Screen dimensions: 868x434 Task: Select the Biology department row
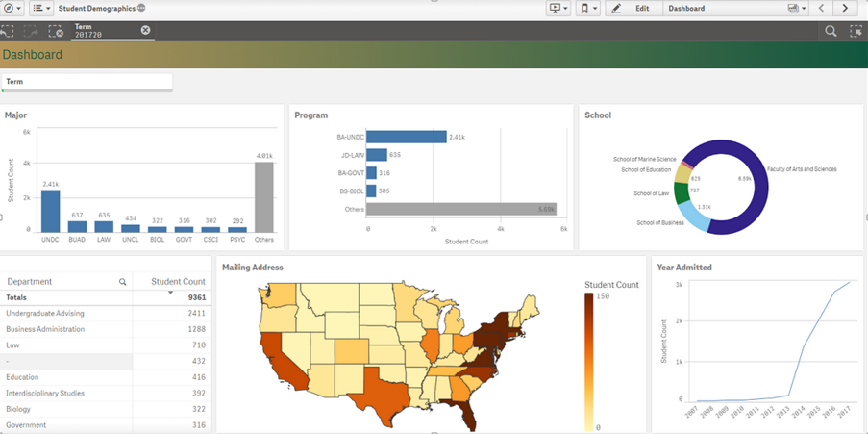pyautogui.click(x=105, y=409)
